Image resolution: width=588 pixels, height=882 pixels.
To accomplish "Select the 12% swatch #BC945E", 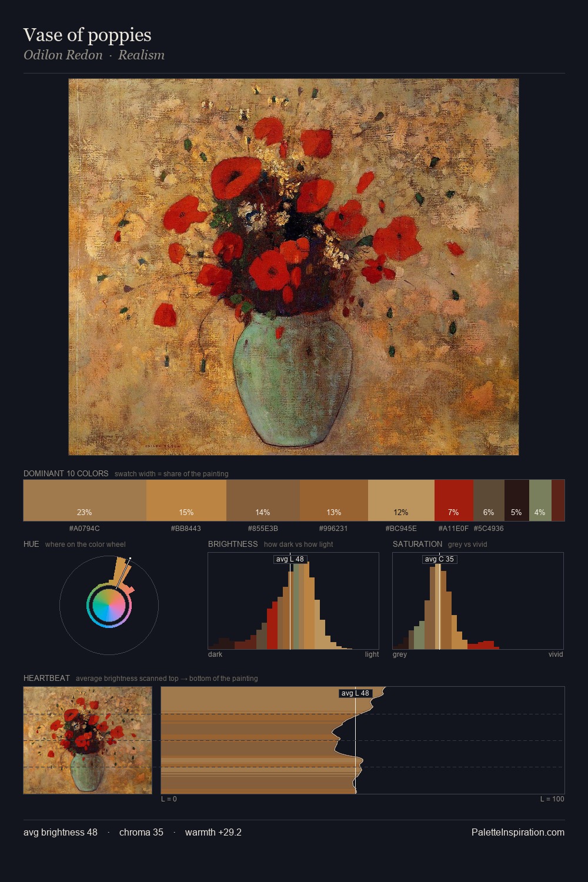I will 401,500.
